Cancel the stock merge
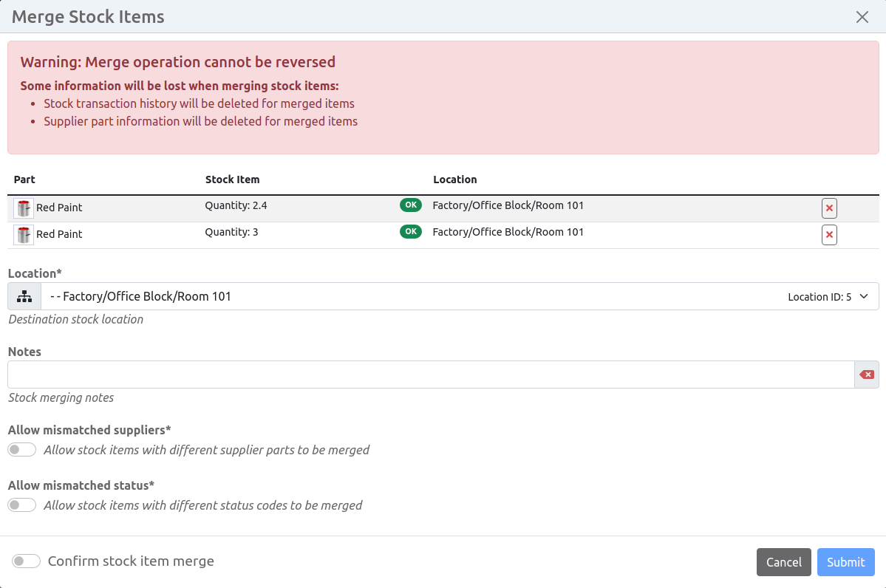Screen dimensions: 886x588 pos(783,562)
